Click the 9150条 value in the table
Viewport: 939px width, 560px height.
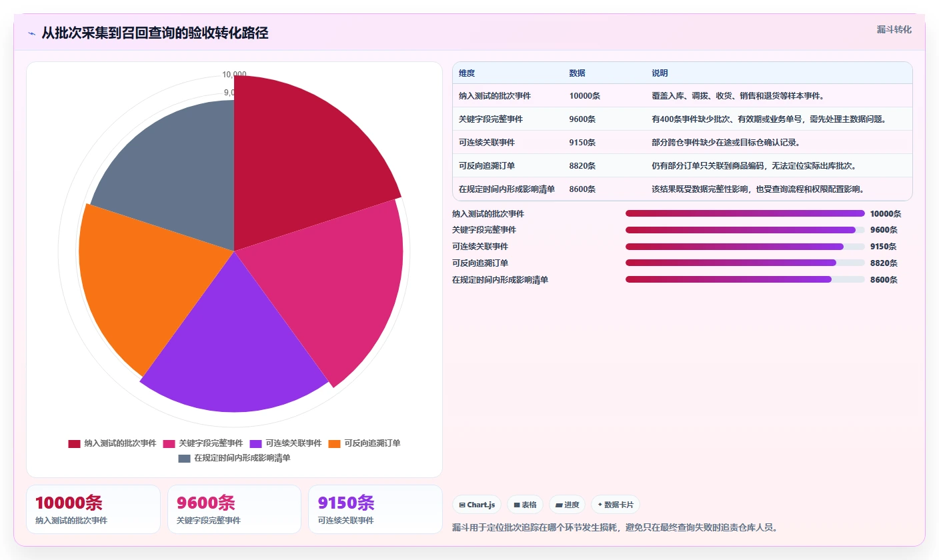[582, 142]
